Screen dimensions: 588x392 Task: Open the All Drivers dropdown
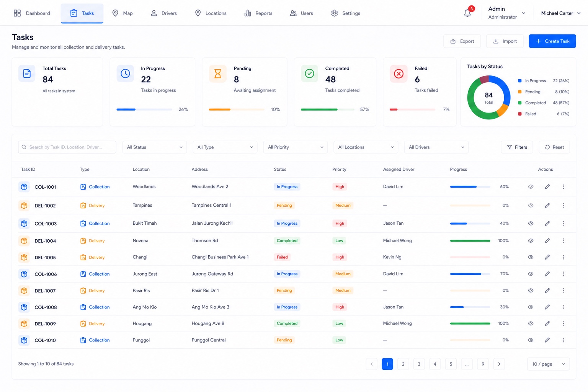tap(436, 147)
